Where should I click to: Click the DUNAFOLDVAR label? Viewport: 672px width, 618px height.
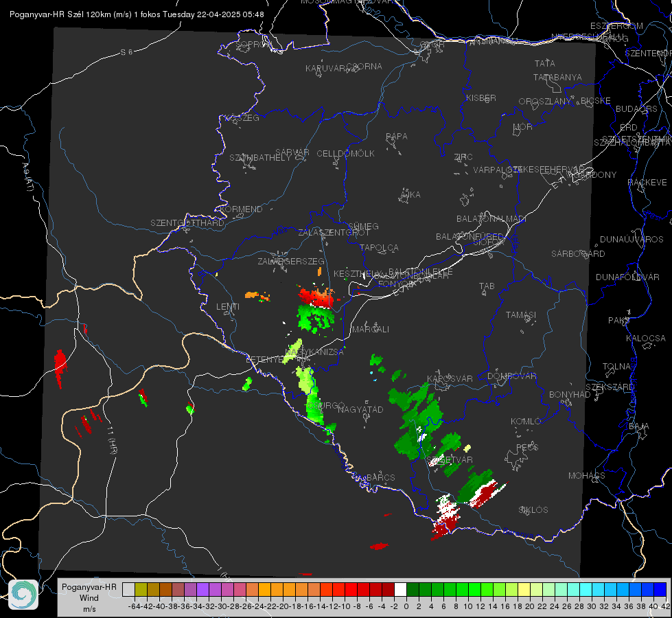pyautogui.click(x=627, y=277)
